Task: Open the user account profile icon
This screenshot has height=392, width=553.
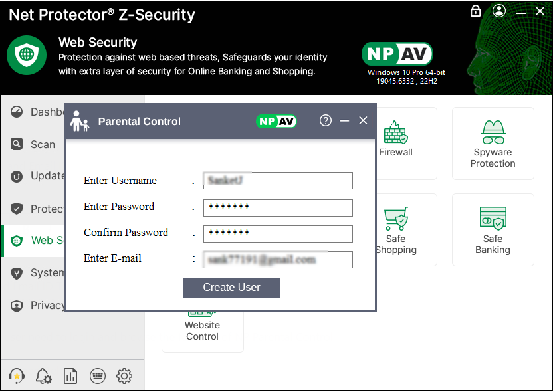Action: pos(499,11)
